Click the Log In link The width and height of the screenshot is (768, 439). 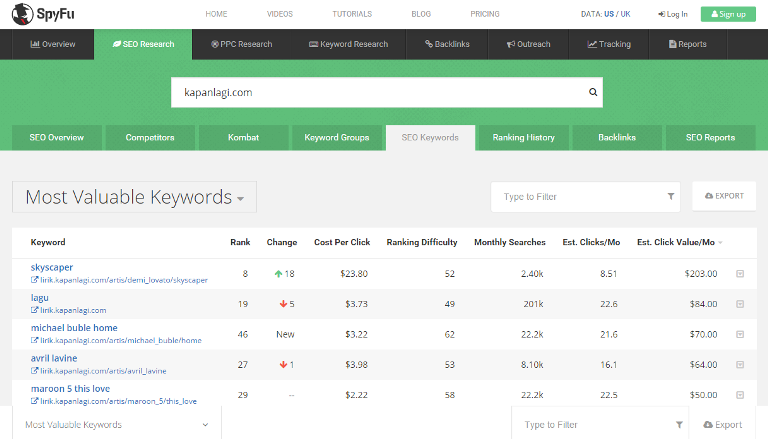[x=673, y=14]
